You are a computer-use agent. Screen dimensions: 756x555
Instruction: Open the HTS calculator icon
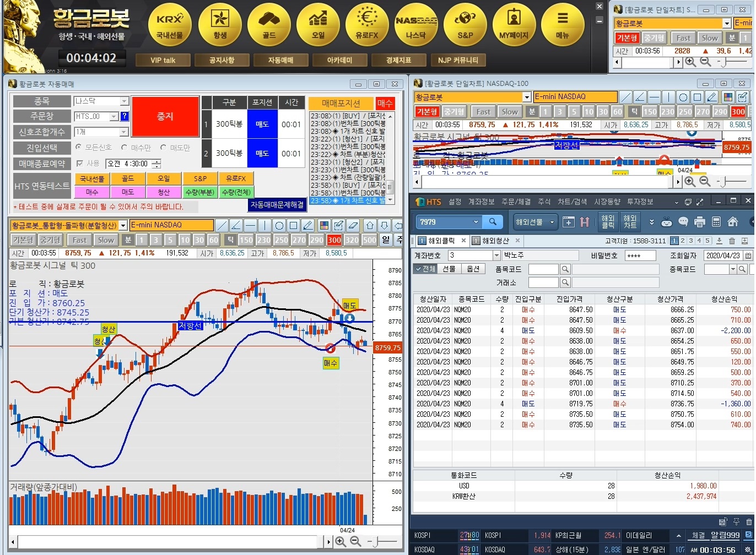716,222
